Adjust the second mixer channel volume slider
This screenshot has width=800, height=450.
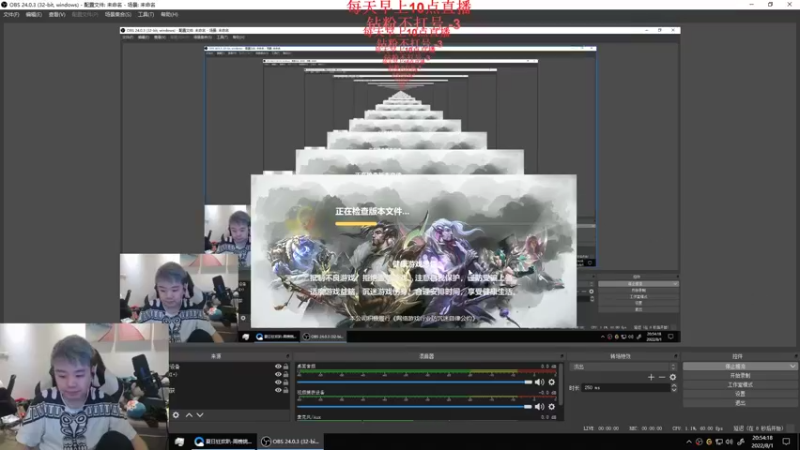coord(414,407)
